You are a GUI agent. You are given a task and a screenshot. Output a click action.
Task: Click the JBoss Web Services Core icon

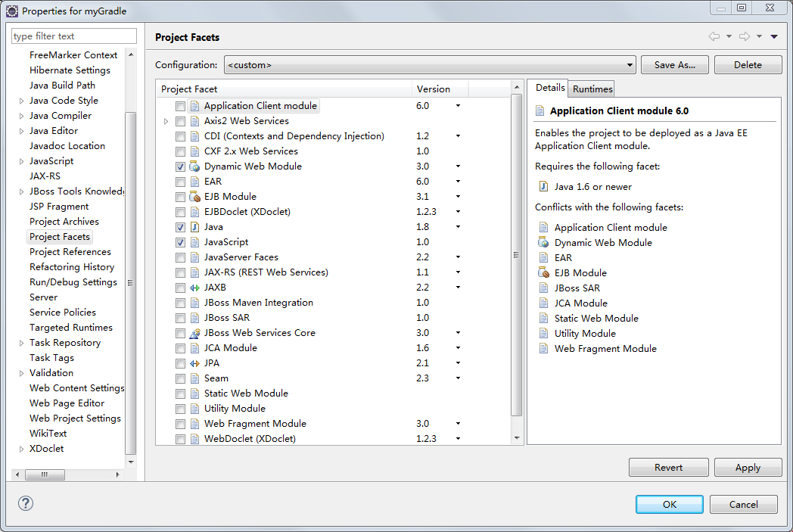[194, 333]
